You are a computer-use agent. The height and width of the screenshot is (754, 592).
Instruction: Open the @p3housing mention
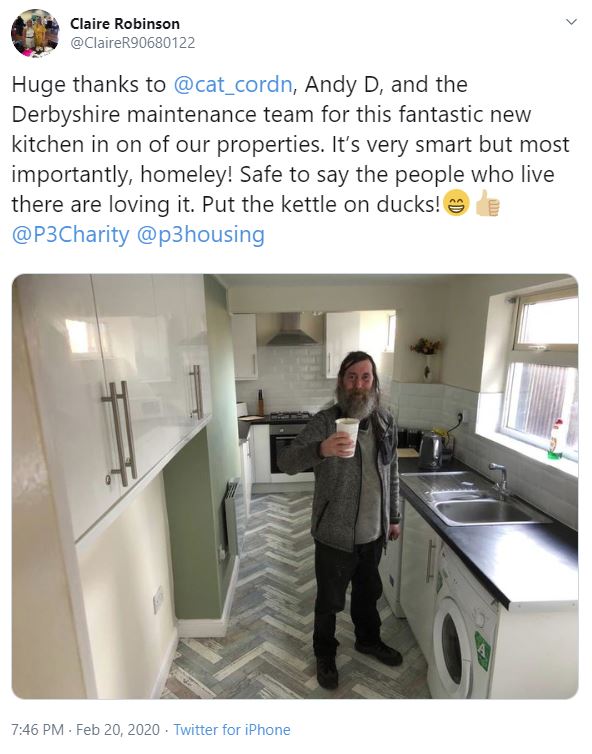click(201, 235)
